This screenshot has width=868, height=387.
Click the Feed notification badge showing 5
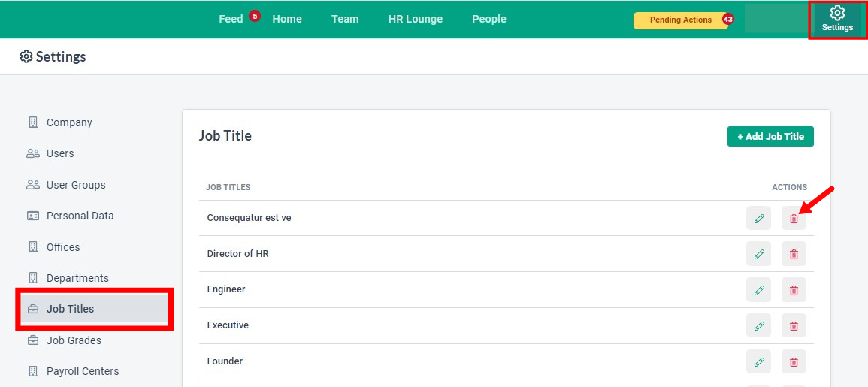point(255,16)
